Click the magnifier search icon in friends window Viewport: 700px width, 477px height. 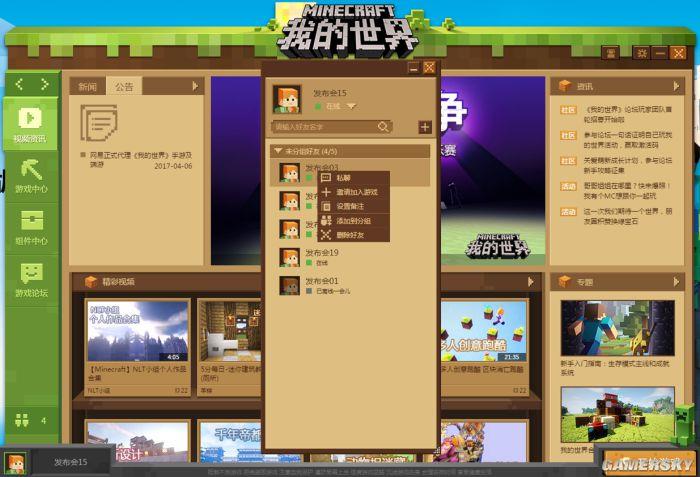(383, 127)
